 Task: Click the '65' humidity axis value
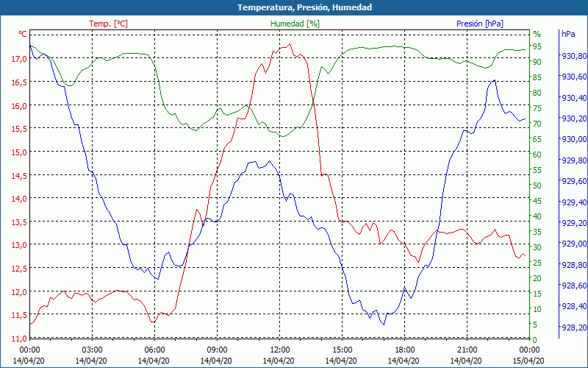(x=537, y=139)
